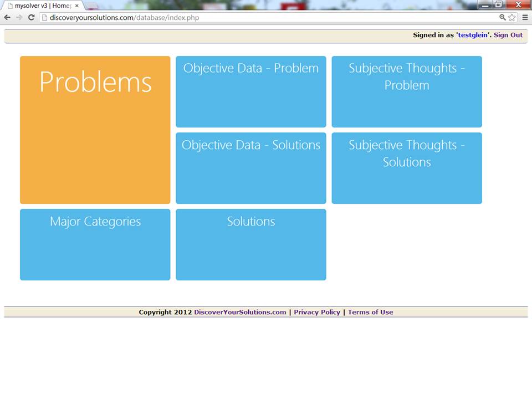Open Subjective Thoughts - Problem
Viewport: 532px width, 399px height.
pos(407,91)
